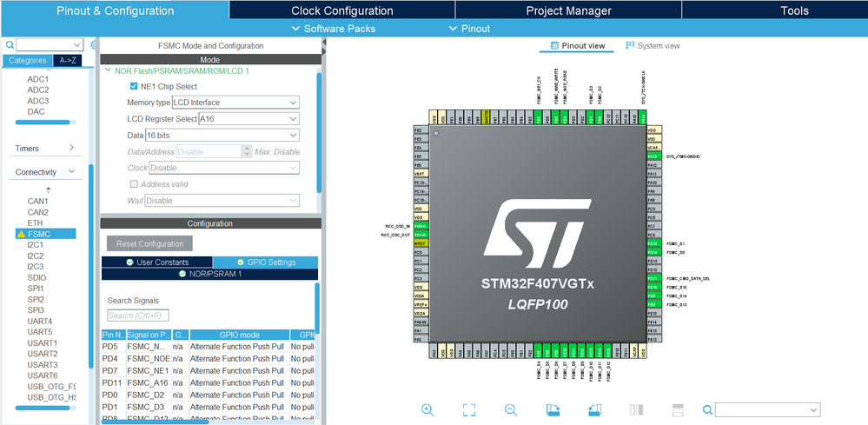The image size is (868, 425).
Task: Open the Clock dropdown
Action: pyautogui.click(x=224, y=168)
